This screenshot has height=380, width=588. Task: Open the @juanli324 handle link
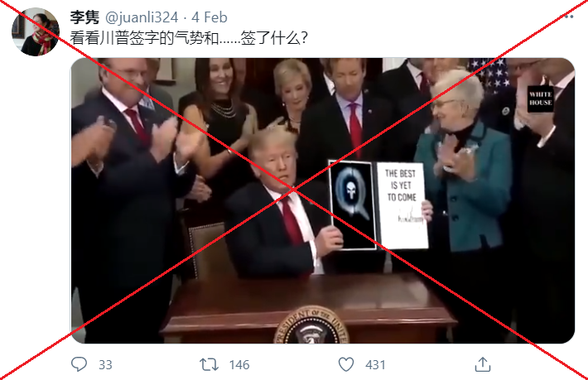(142, 17)
